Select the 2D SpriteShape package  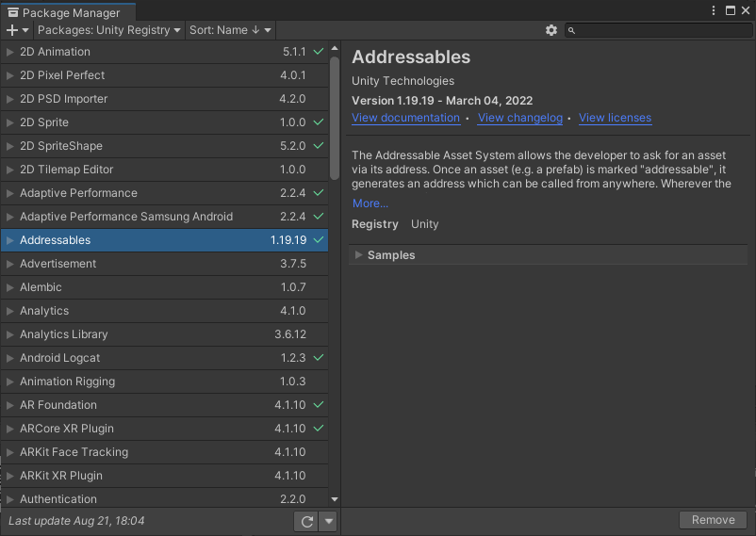point(164,146)
